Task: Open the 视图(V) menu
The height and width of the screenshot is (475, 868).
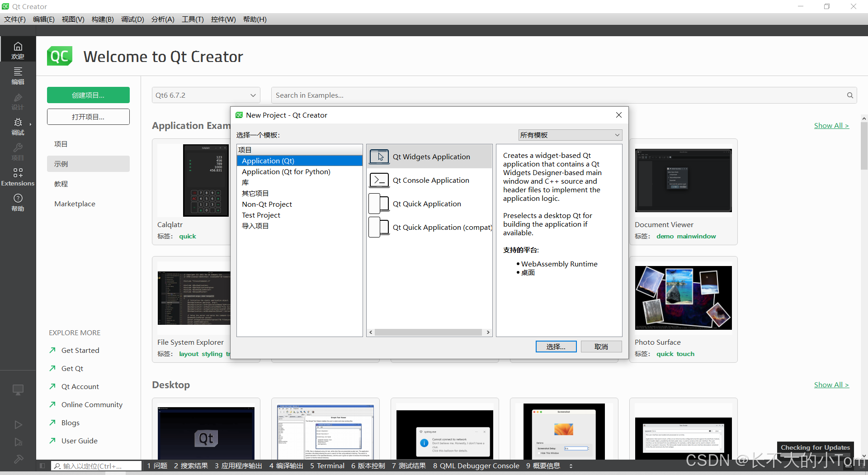Action: [x=73, y=19]
